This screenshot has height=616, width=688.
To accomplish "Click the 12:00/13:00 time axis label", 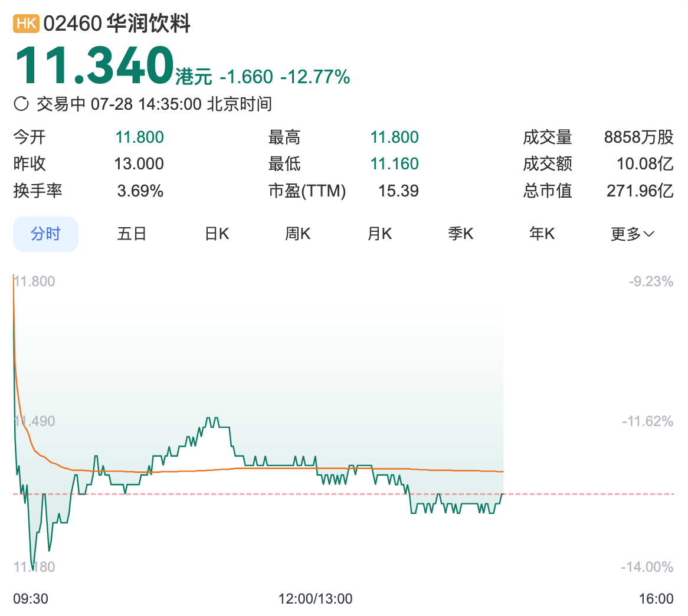I will pos(316,598).
